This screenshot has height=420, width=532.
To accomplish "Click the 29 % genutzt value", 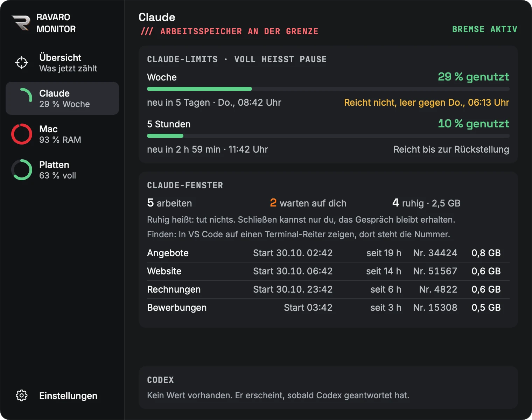I will click(x=474, y=77).
